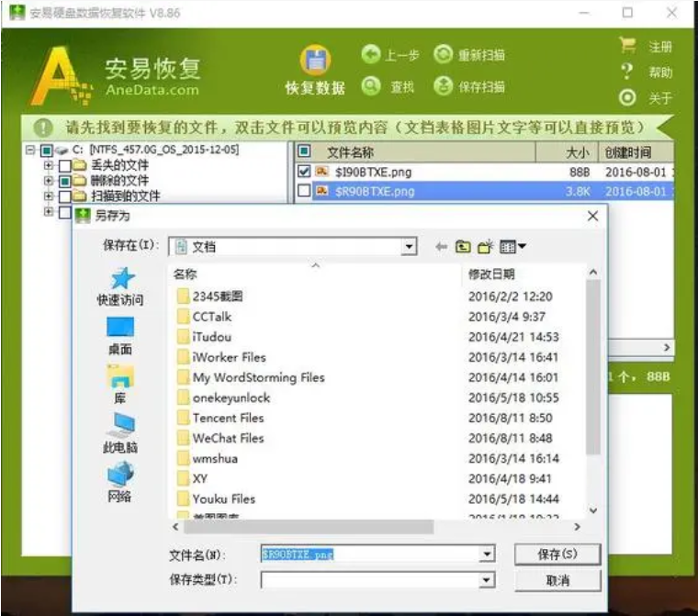Open the 保存类型 dropdown arrow

point(487,580)
